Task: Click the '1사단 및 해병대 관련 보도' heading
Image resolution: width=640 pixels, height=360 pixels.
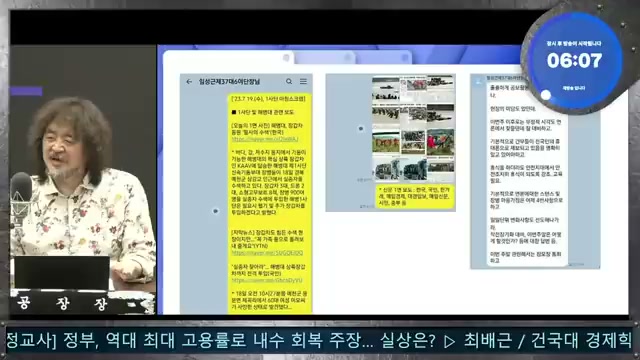Action: pos(263,112)
